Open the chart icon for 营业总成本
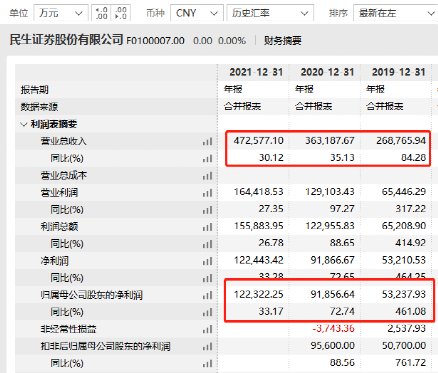 pos(207,176)
